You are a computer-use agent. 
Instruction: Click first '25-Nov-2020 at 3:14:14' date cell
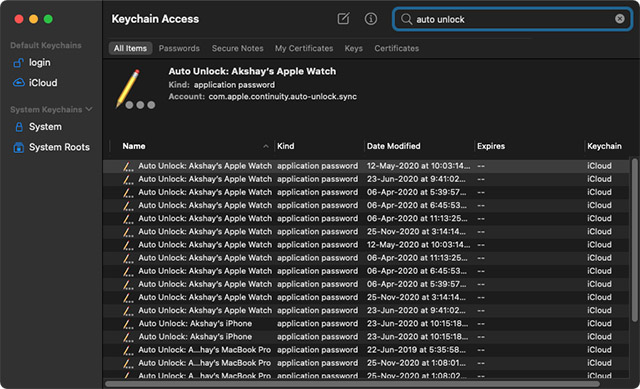(x=416, y=231)
